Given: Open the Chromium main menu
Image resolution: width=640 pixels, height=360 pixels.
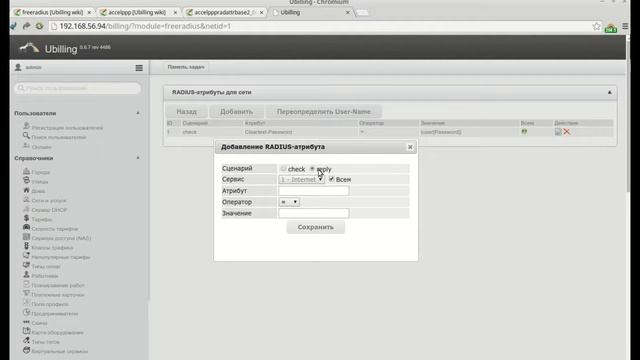Looking at the screenshot, I should tap(625, 26).
